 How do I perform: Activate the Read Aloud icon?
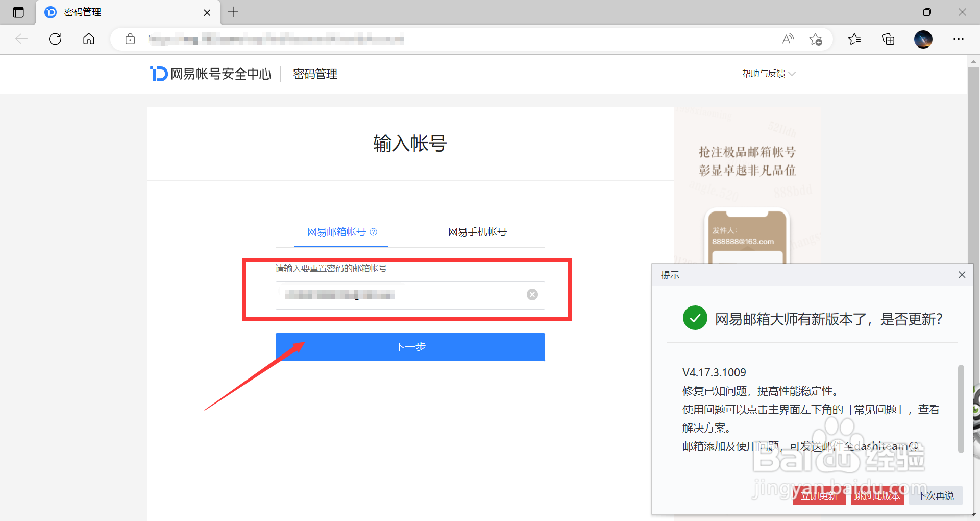pos(788,39)
